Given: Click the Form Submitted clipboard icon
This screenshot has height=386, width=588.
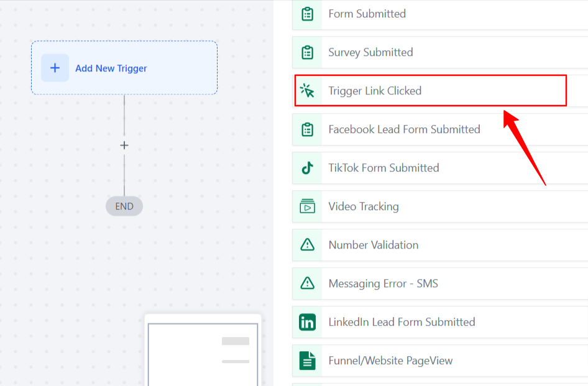Looking at the screenshot, I should (x=308, y=14).
